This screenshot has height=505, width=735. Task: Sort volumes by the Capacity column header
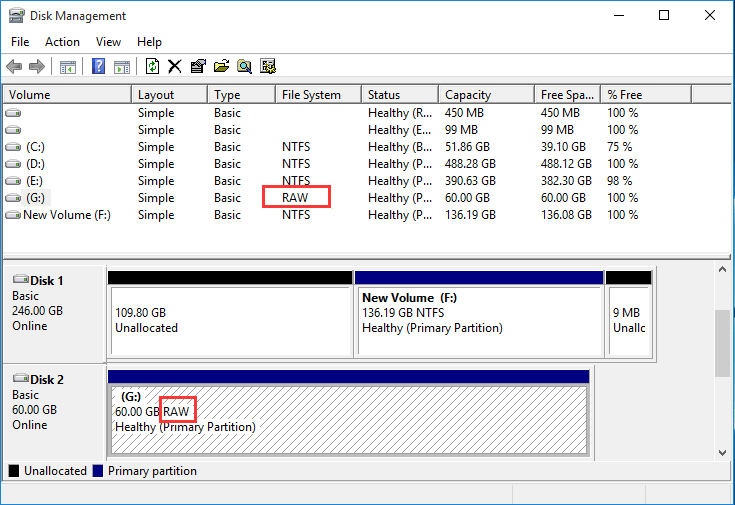coord(467,95)
